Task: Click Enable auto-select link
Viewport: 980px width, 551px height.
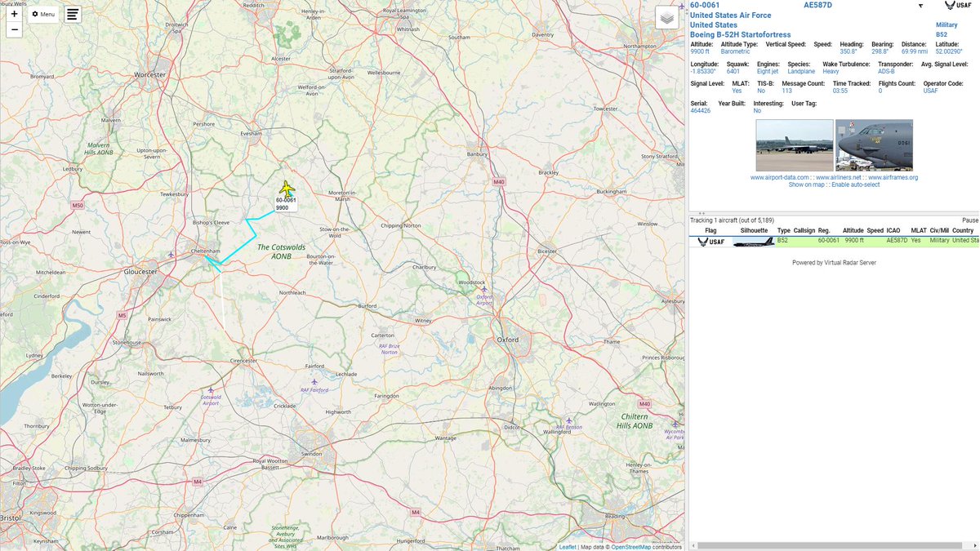Action: (x=857, y=184)
